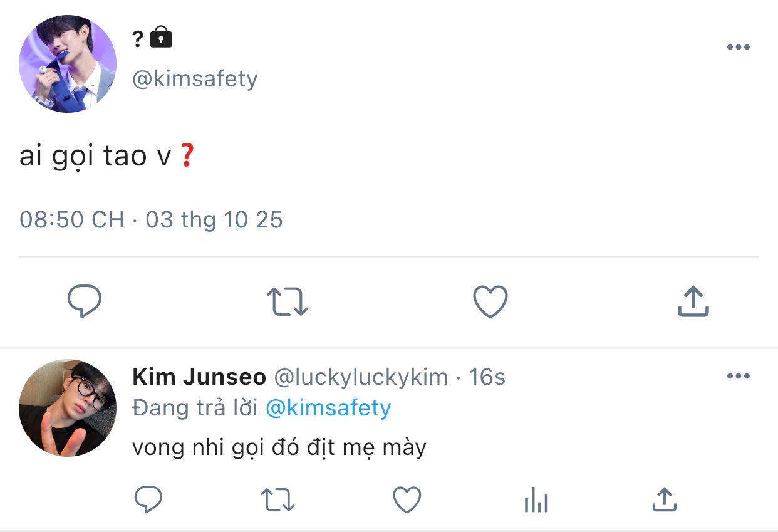The image size is (778, 532).
Task: Like Kim Junseo's reply
Action: [x=407, y=499]
